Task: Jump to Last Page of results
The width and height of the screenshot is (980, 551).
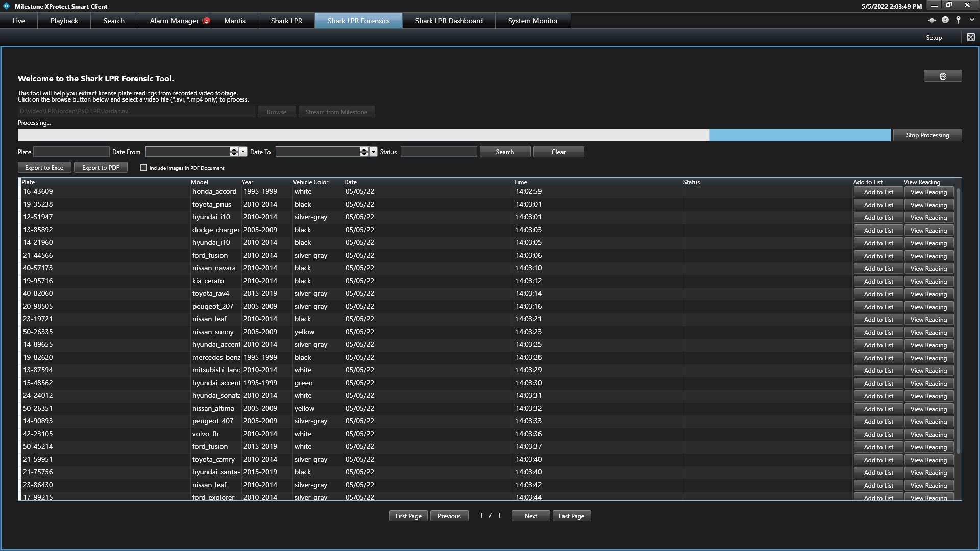Action: click(x=572, y=516)
